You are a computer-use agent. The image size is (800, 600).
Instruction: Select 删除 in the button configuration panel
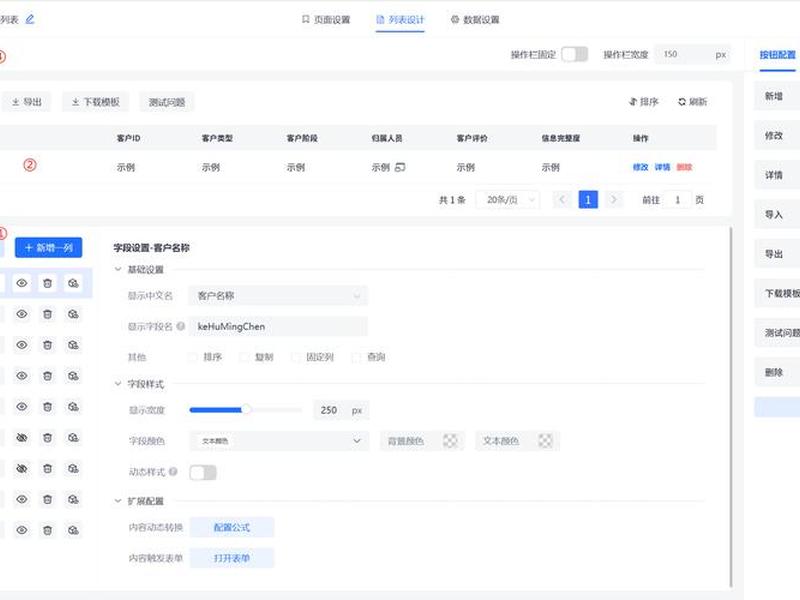[777, 372]
